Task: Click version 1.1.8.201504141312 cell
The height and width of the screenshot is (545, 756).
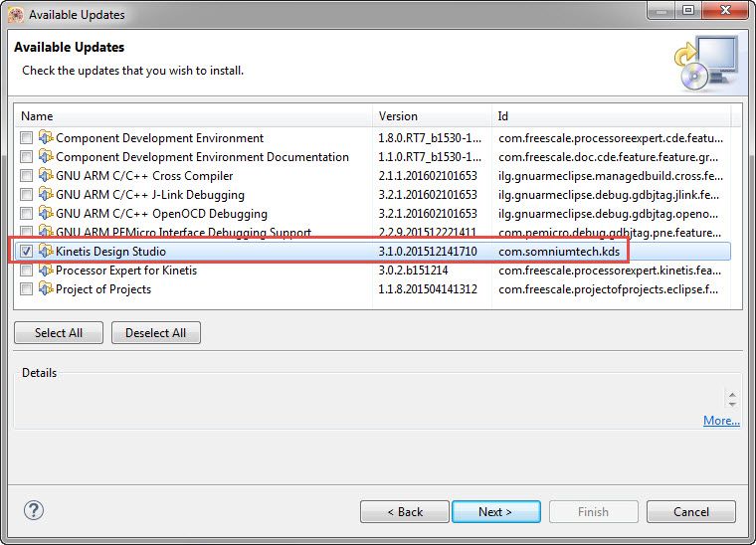Action: pos(428,289)
